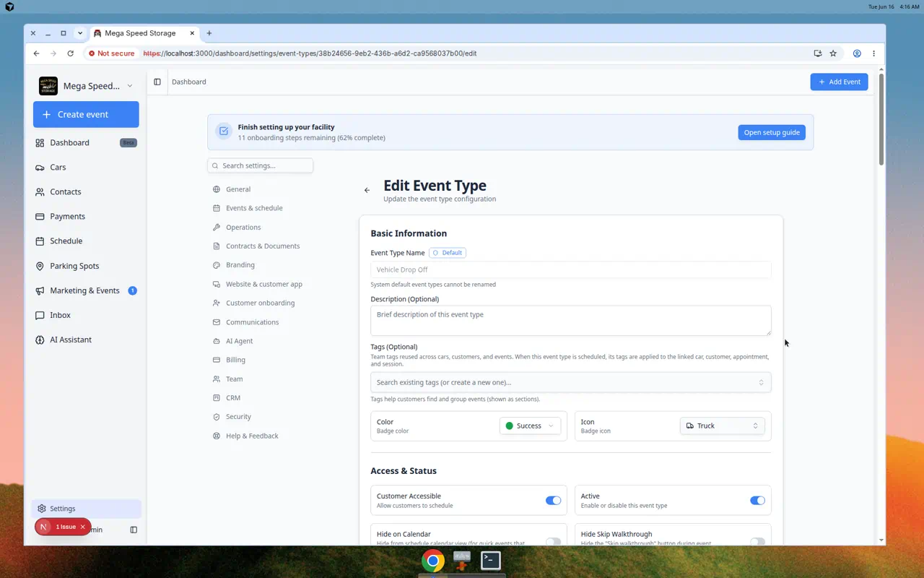Open Communications settings

pos(252,322)
